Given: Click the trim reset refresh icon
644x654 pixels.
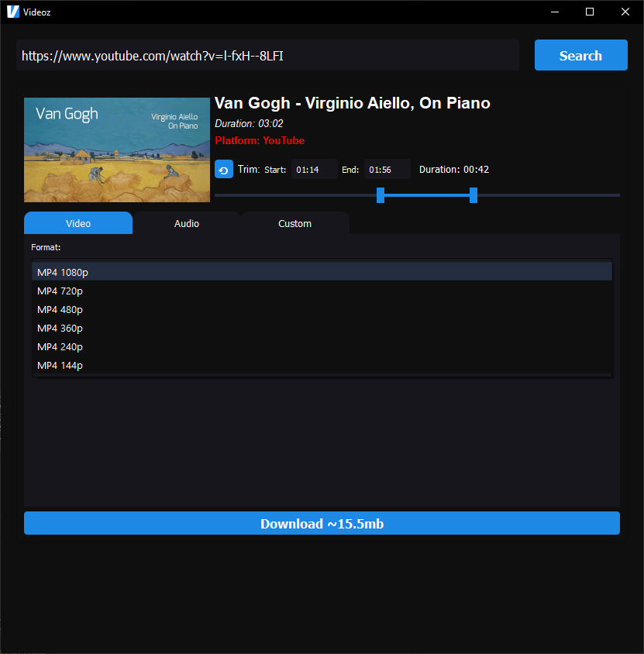Looking at the screenshot, I should [x=223, y=170].
